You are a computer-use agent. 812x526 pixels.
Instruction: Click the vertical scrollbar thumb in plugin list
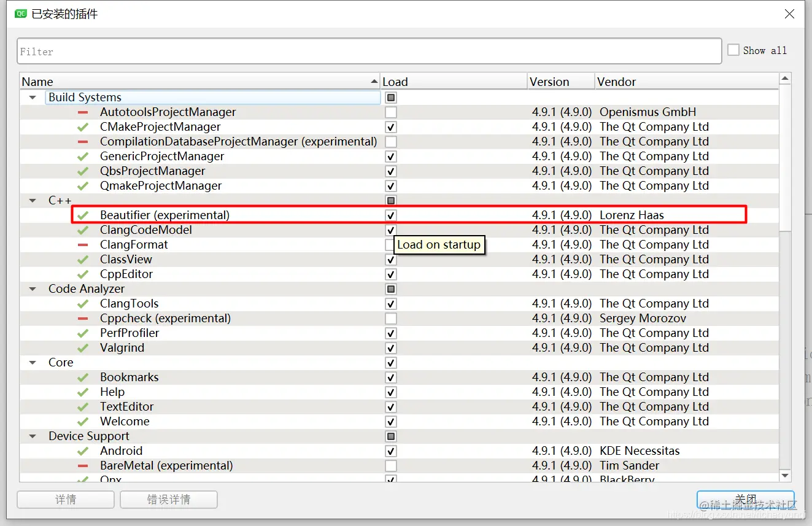(785, 158)
